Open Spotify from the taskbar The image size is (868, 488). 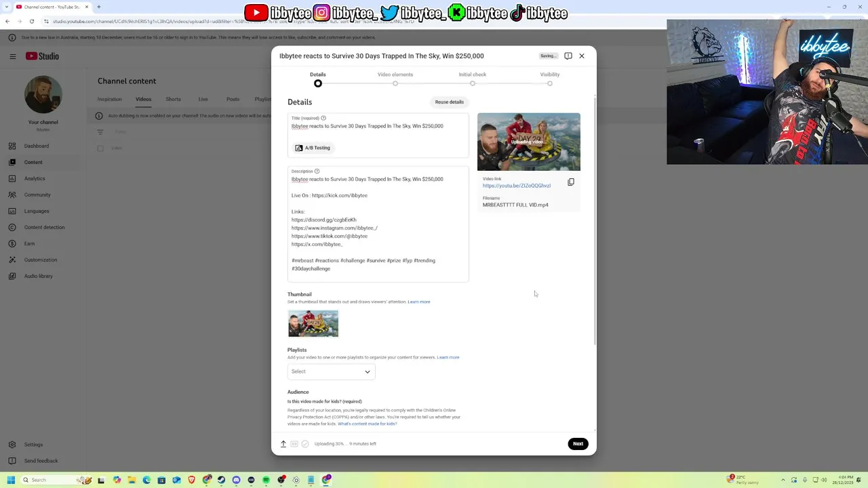pos(266,480)
